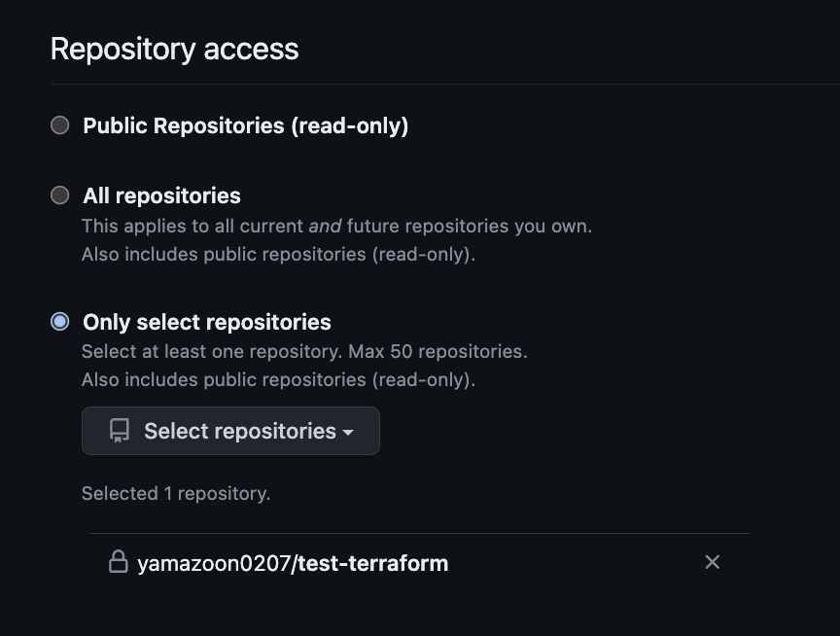The image size is (840, 636).
Task: Click the Public Repositories (read-only) label text
Action: click(246, 125)
